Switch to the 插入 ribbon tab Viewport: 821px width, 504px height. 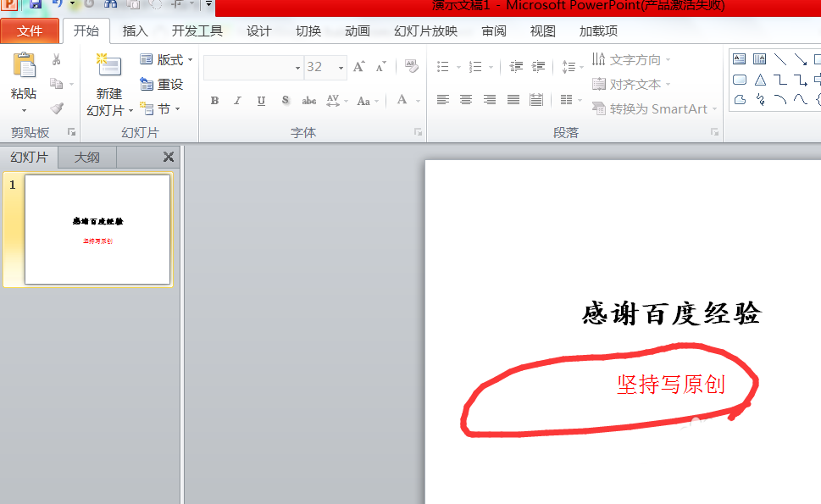coord(136,30)
